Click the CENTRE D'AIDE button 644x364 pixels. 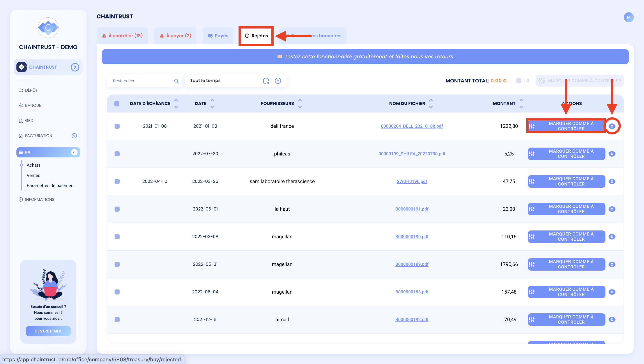click(48, 331)
